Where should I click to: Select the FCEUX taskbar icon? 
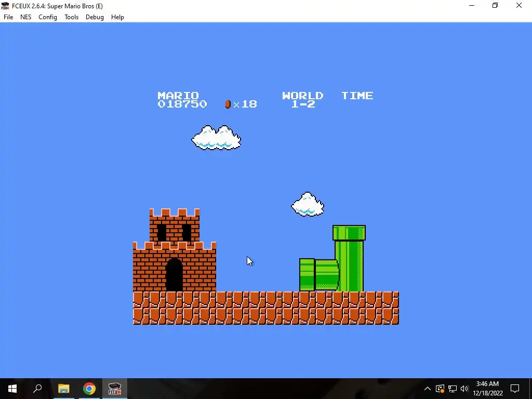point(115,389)
